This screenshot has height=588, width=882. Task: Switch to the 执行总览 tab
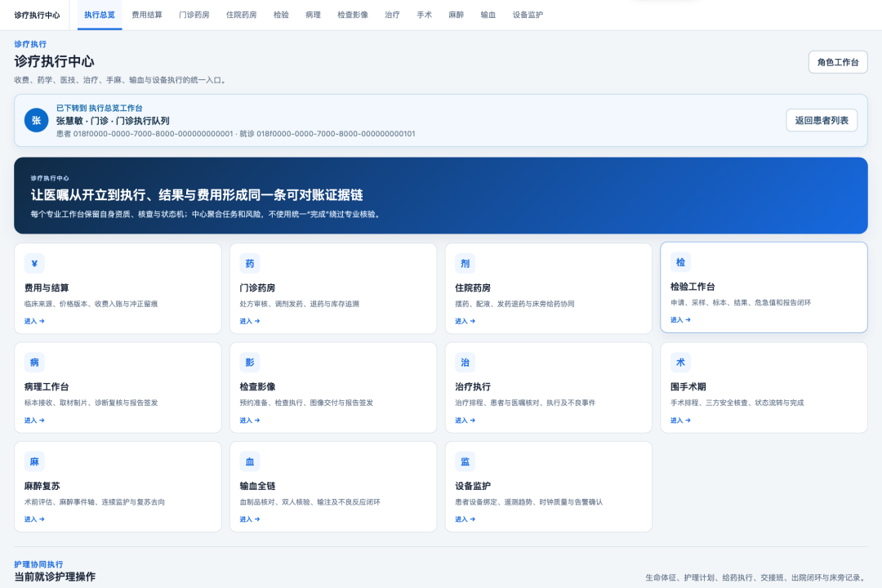[x=100, y=15]
